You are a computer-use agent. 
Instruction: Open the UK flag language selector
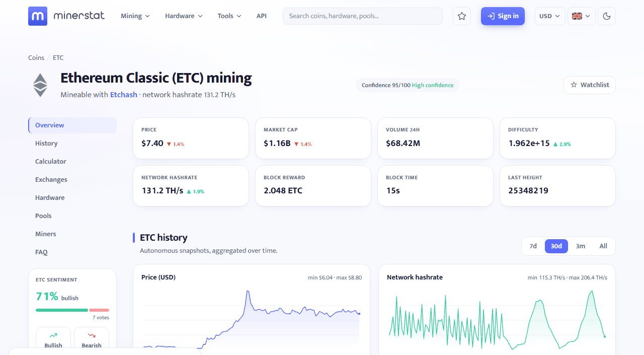coord(582,16)
